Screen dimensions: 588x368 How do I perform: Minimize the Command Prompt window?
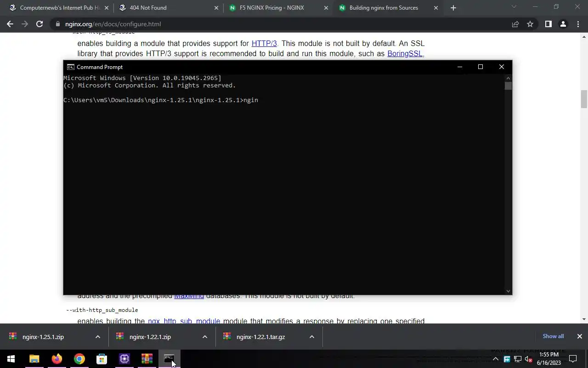coord(459,67)
